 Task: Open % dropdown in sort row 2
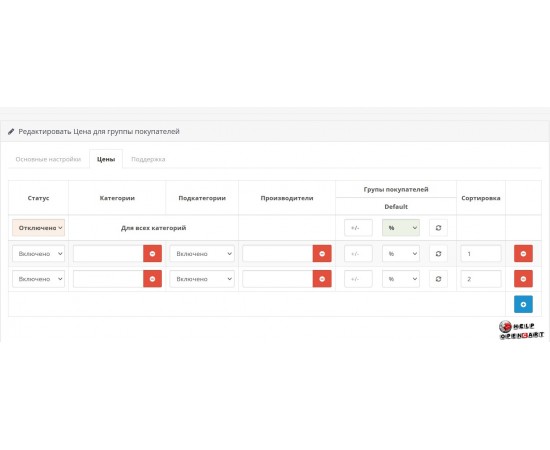[401, 279]
